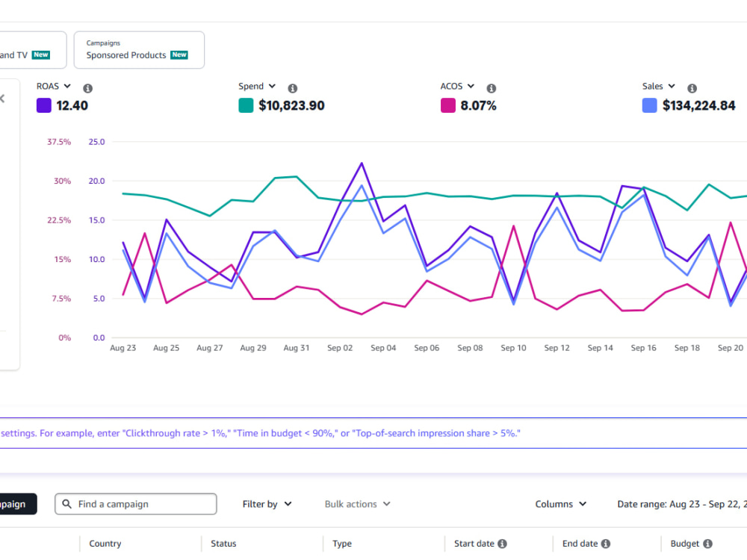Open the Bulk actions dropdown
Image resolution: width=747 pixels, height=560 pixels.
click(357, 504)
